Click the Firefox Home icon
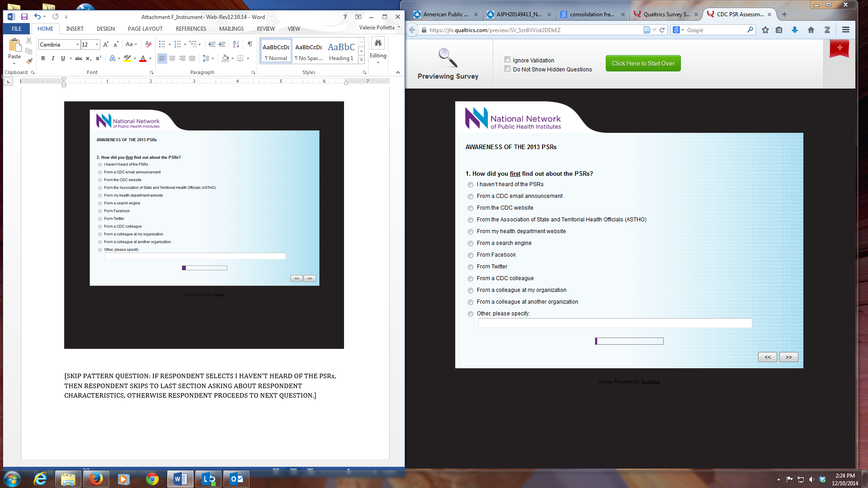 [811, 30]
